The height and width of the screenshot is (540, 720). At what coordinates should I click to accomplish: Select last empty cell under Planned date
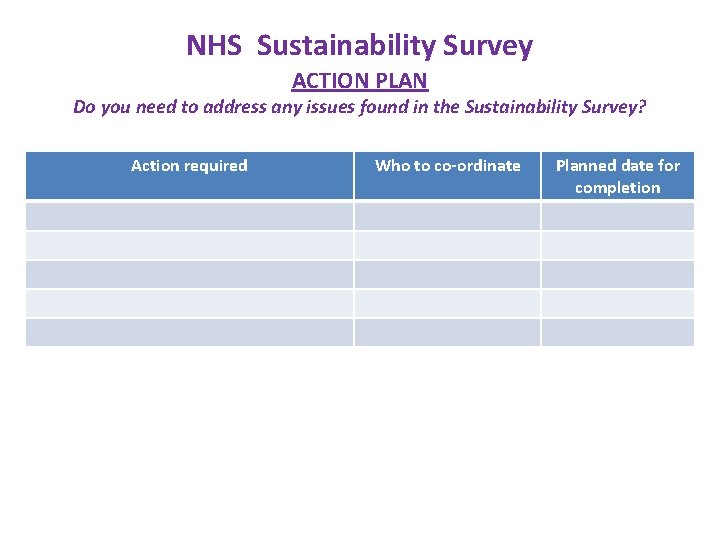pos(617,332)
